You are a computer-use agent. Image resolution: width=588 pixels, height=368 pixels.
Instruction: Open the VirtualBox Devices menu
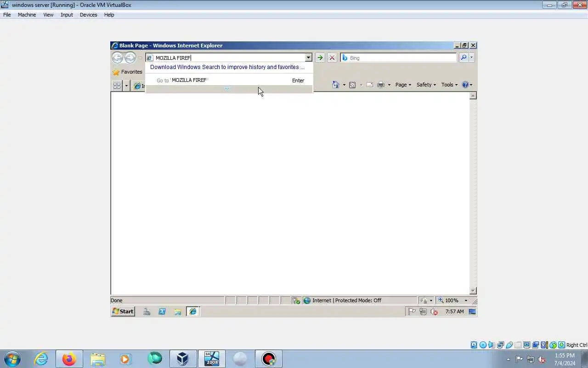[88, 15]
